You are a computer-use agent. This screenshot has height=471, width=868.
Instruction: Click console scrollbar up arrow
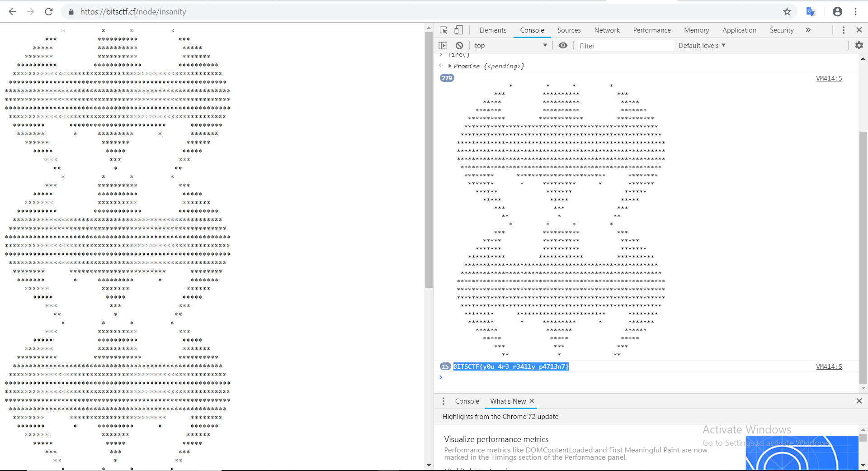(x=863, y=58)
